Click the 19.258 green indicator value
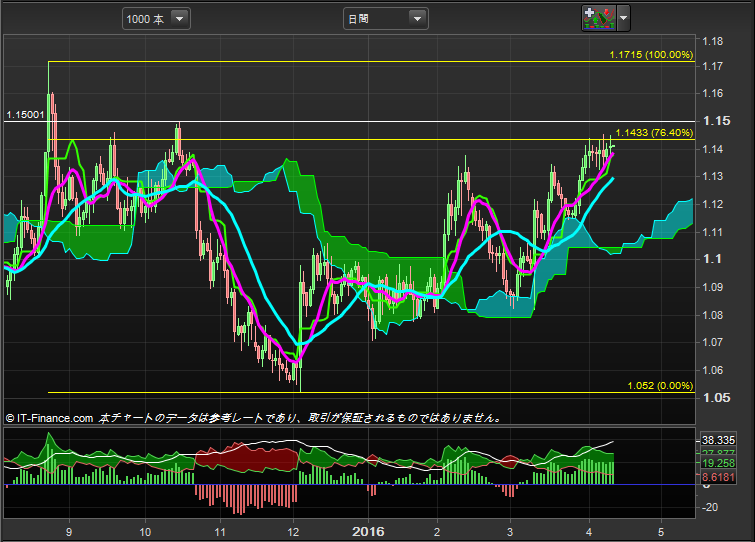 (718, 463)
